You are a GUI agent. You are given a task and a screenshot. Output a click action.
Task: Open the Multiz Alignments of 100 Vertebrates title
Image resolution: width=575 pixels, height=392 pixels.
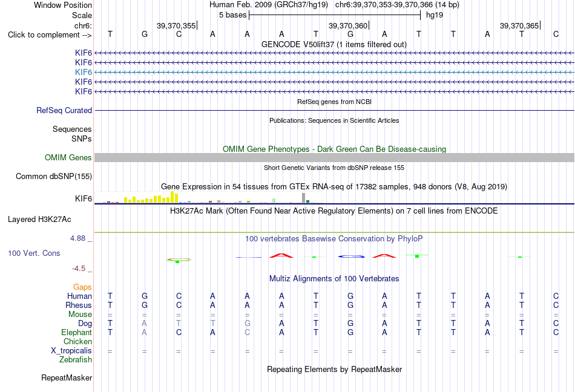[x=334, y=278]
